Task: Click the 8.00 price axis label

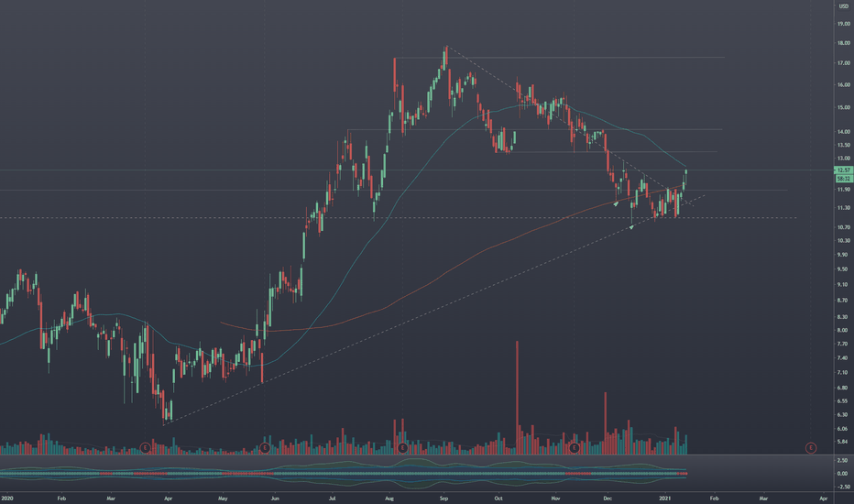Action: 844,330
